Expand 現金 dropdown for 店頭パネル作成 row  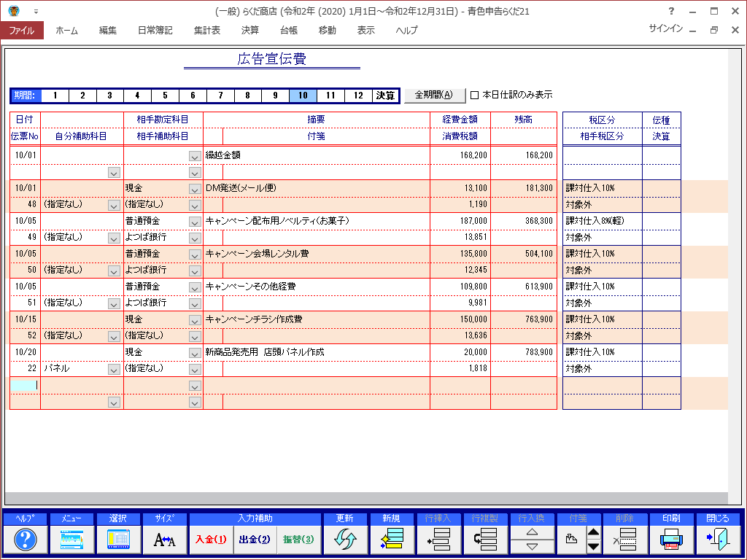(x=194, y=354)
